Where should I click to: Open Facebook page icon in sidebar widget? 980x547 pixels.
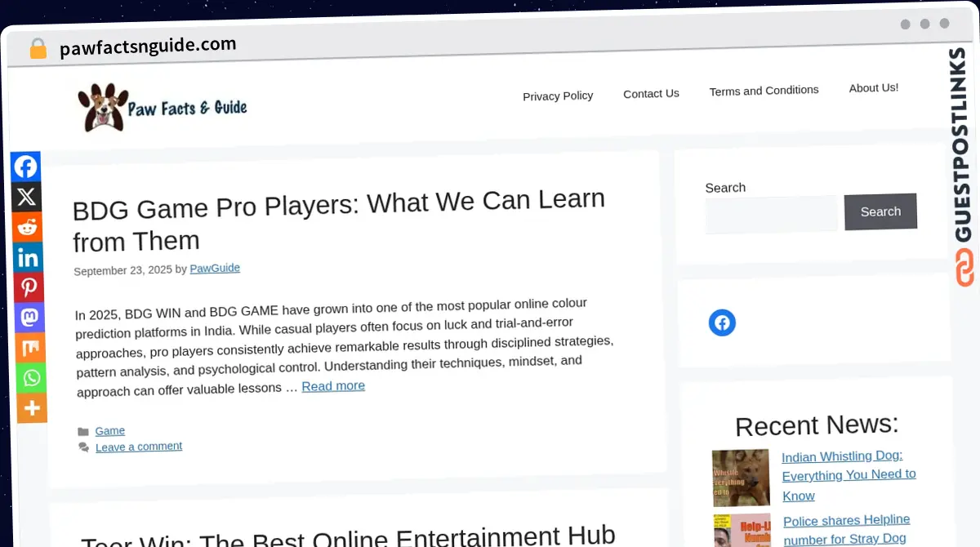click(722, 322)
